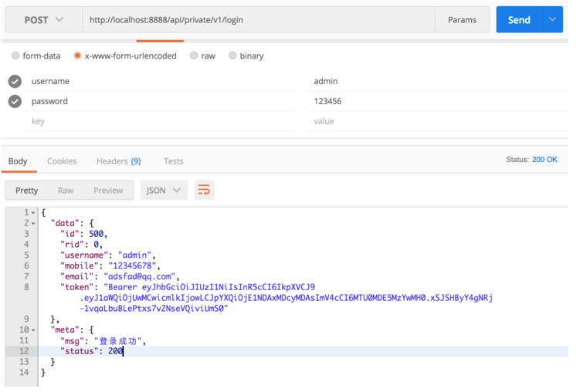
Task: Collapse the data object at line 2
Action: pyautogui.click(x=33, y=223)
